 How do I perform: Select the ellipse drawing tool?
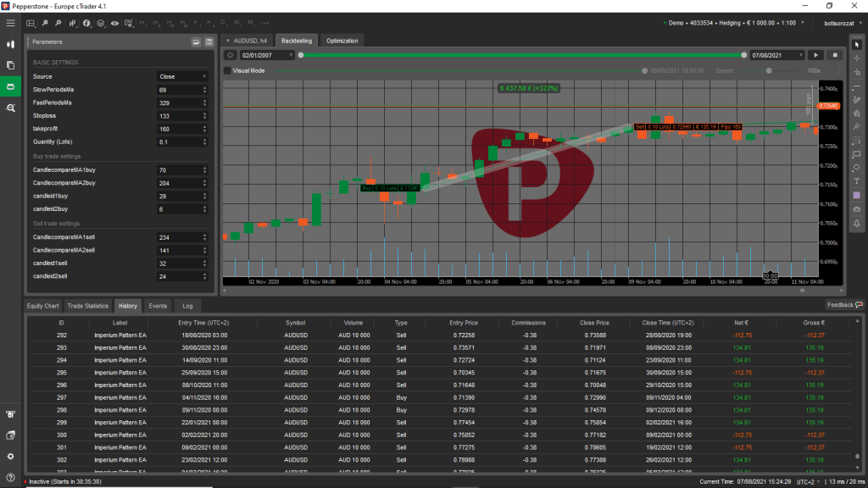coord(857,167)
